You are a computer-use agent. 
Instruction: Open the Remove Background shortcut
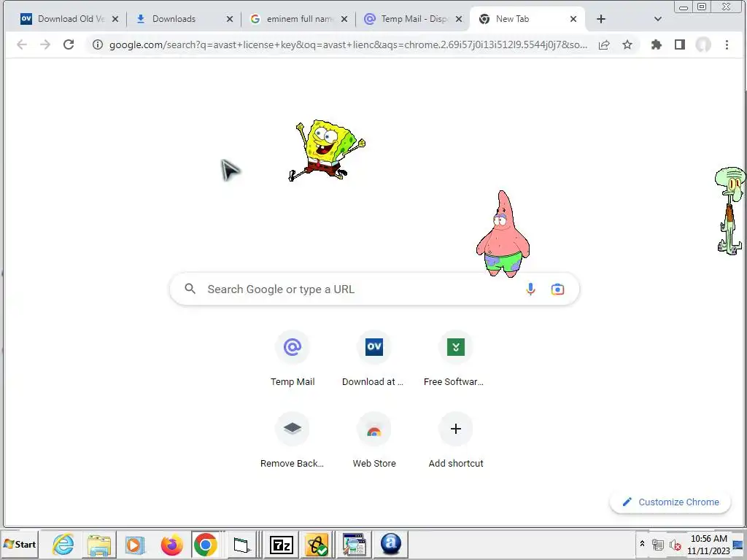[x=293, y=440]
